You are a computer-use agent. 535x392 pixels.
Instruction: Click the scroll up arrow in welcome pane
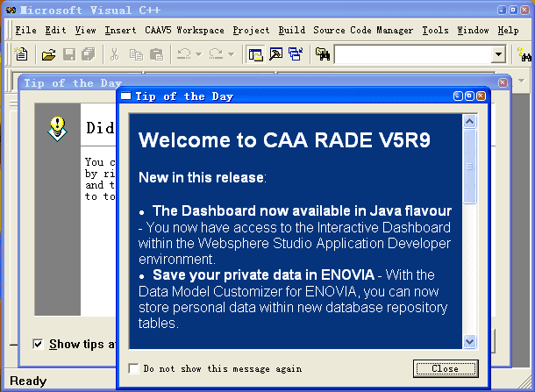tap(470, 121)
